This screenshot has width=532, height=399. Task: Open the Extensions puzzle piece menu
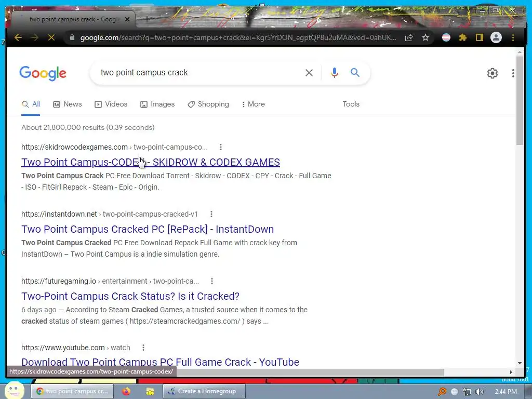(463, 37)
